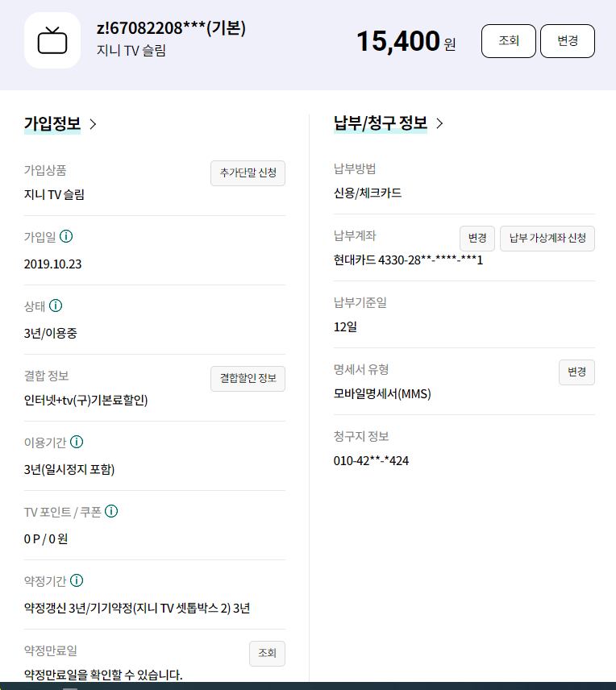Click info icon next to 가입일
Screen dimensions: 616x690
click(x=66, y=237)
